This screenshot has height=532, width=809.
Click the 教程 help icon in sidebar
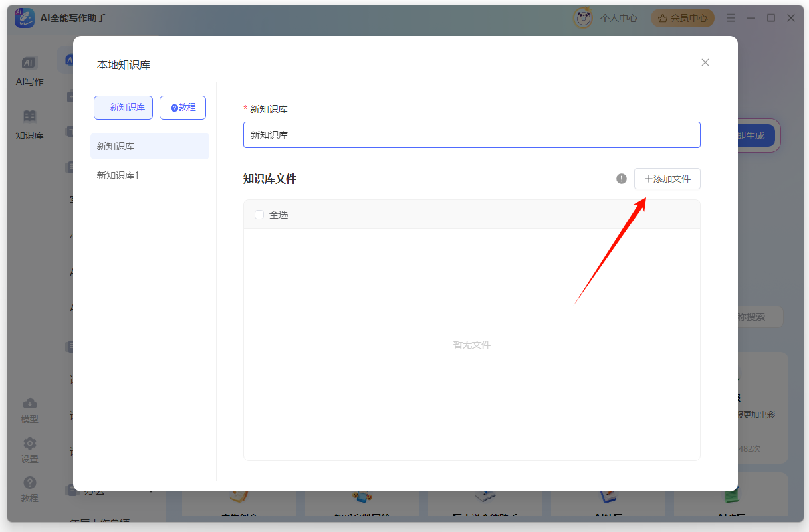click(x=29, y=483)
